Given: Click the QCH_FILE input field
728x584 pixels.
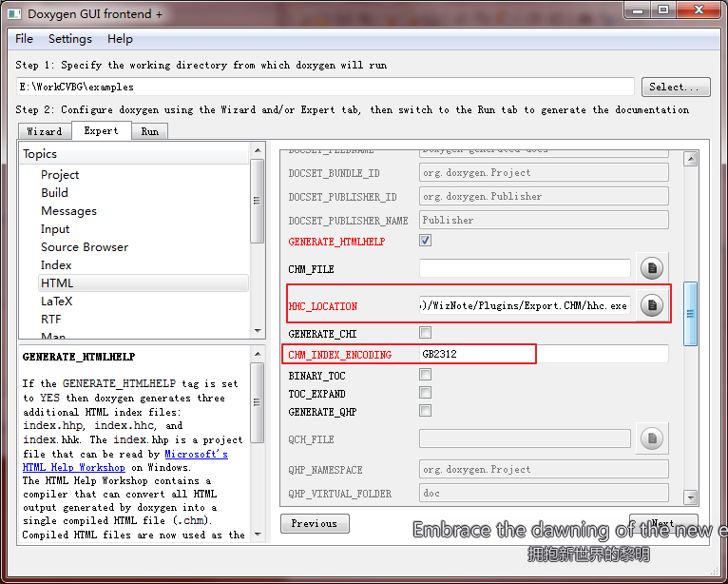Looking at the screenshot, I should tap(525, 438).
